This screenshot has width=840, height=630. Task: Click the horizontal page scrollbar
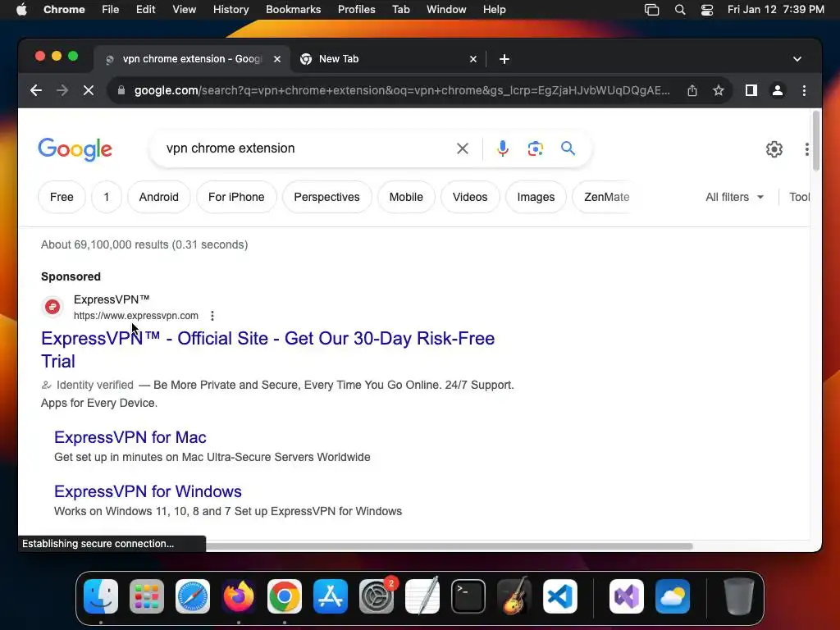(x=449, y=546)
